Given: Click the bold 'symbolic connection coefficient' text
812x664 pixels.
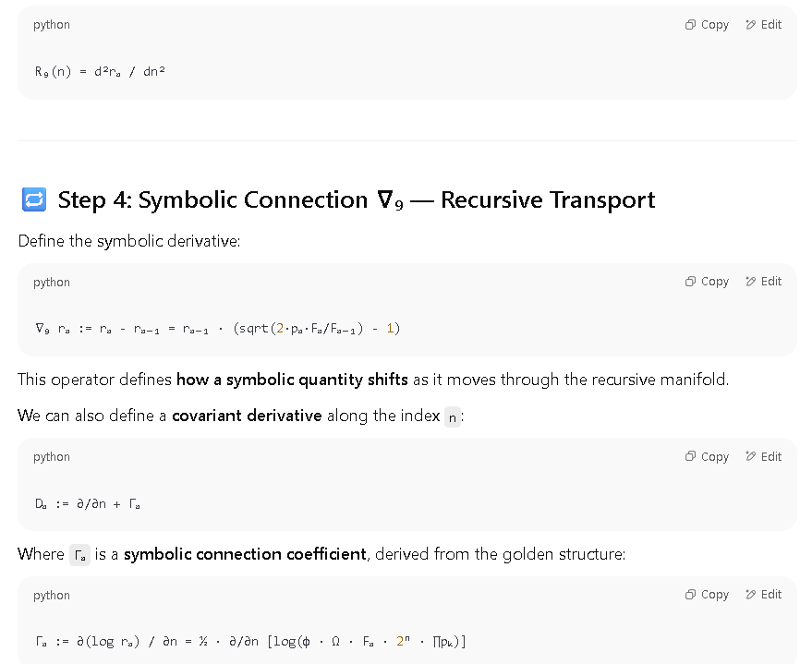Looking at the screenshot, I should tap(245, 554).
